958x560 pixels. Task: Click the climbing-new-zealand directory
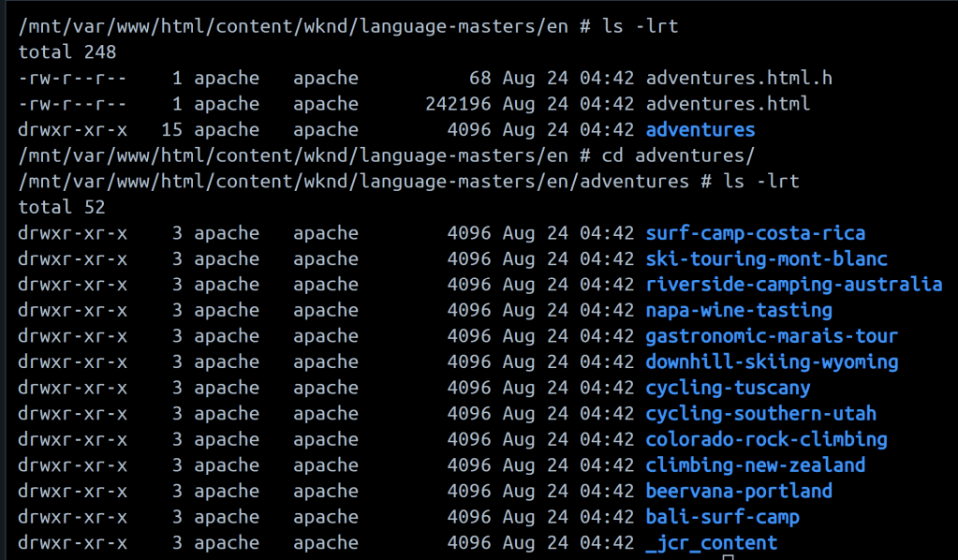click(755, 465)
